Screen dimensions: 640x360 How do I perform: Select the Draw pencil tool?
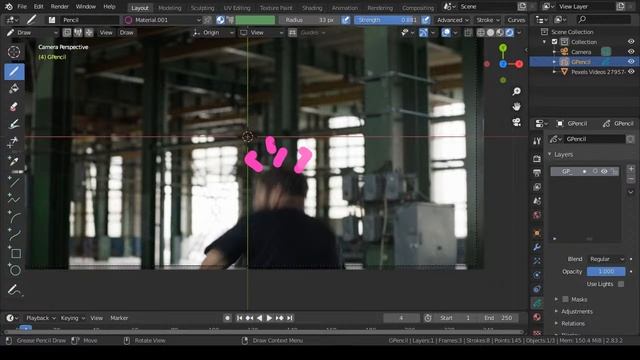pyautogui.click(x=14, y=71)
